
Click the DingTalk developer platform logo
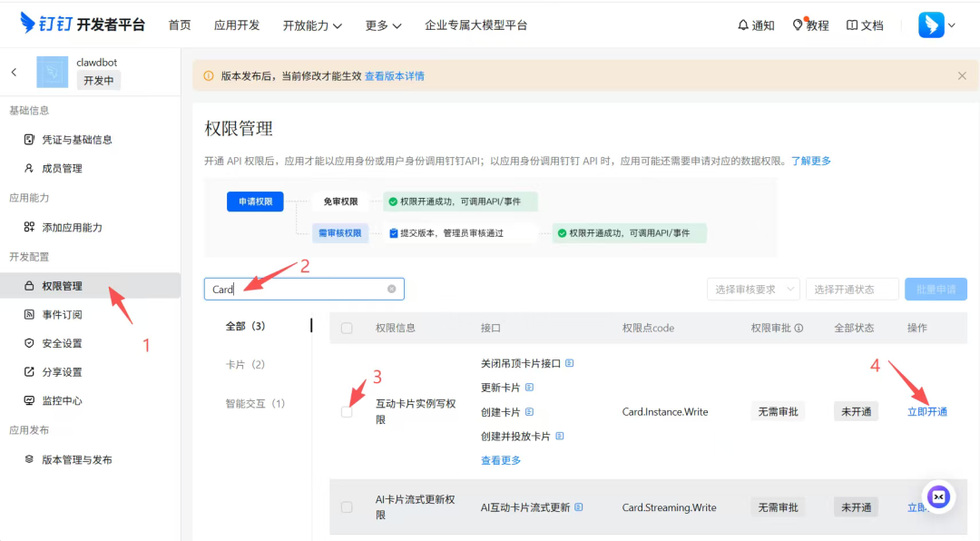[x=82, y=25]
